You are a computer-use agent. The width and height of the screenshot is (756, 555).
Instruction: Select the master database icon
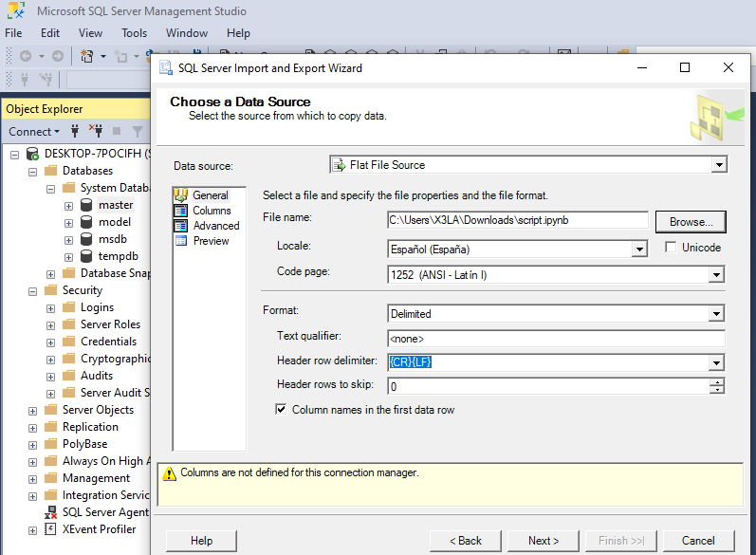[86, 205]
